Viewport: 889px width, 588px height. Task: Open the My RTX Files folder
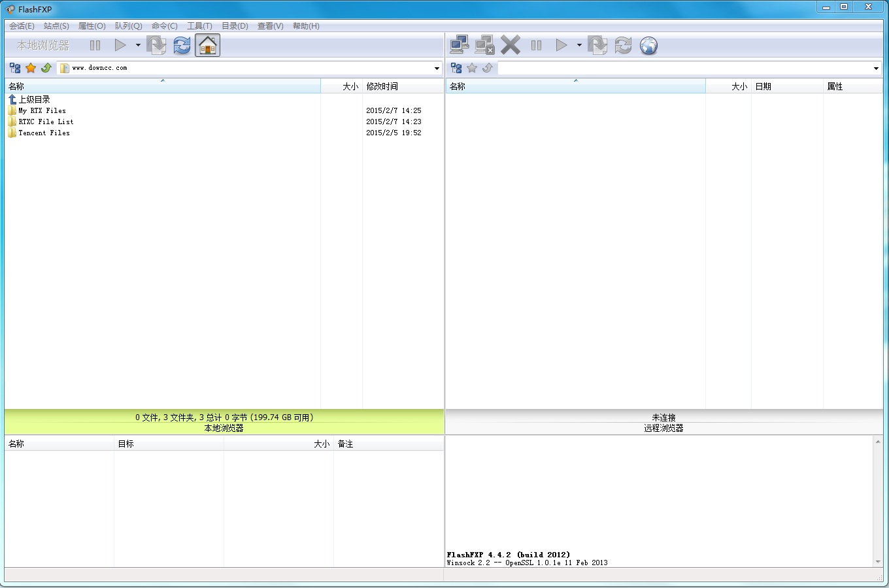pyautogui.click(x=41, y=110)
